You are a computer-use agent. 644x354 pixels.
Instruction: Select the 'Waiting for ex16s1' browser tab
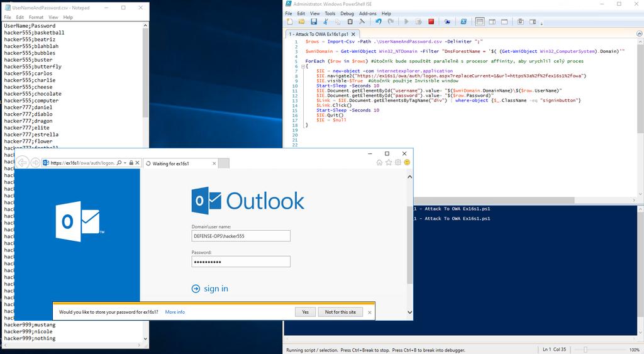pyautogui.click(x=180, y=163)
